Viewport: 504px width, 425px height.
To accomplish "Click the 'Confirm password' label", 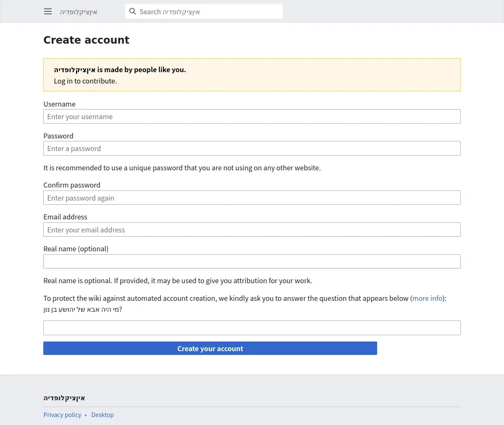I will [72, 185].
